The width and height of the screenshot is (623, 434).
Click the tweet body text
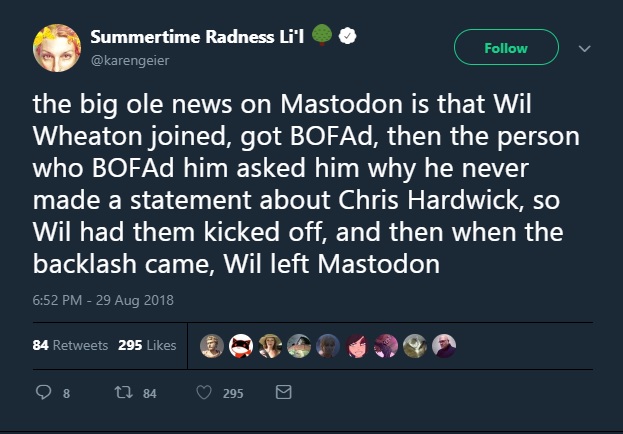306,184
